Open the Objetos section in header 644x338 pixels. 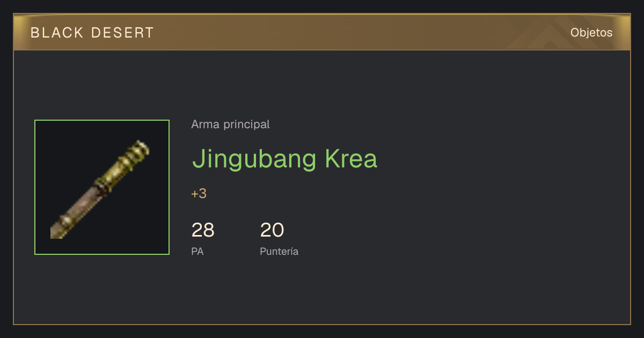[591, 33]
